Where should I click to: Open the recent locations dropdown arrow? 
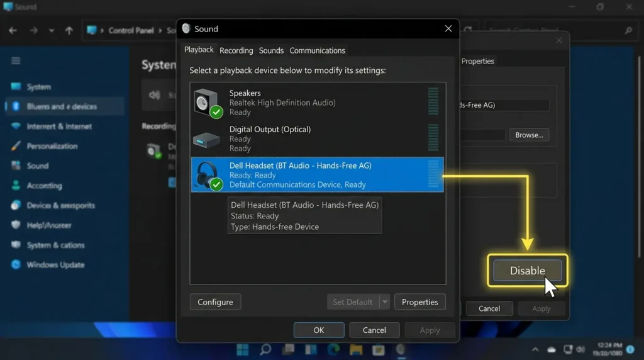tap(52, 30)
